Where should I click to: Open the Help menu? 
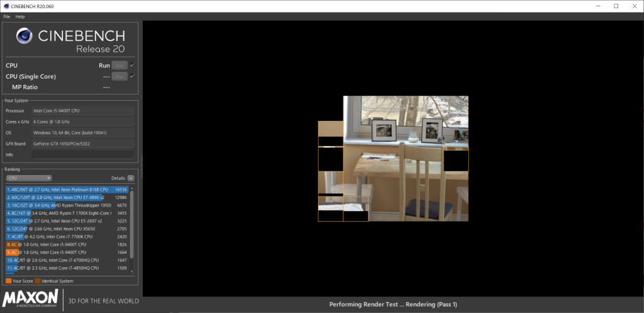[20, 17]
